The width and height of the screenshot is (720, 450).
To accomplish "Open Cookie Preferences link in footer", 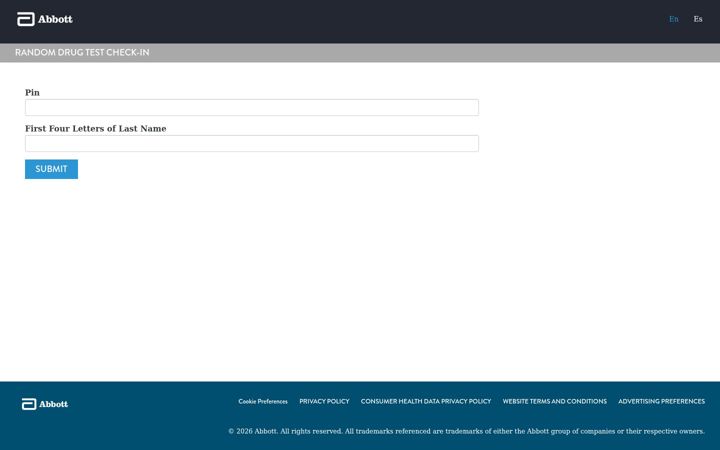I will coord(263,401).
